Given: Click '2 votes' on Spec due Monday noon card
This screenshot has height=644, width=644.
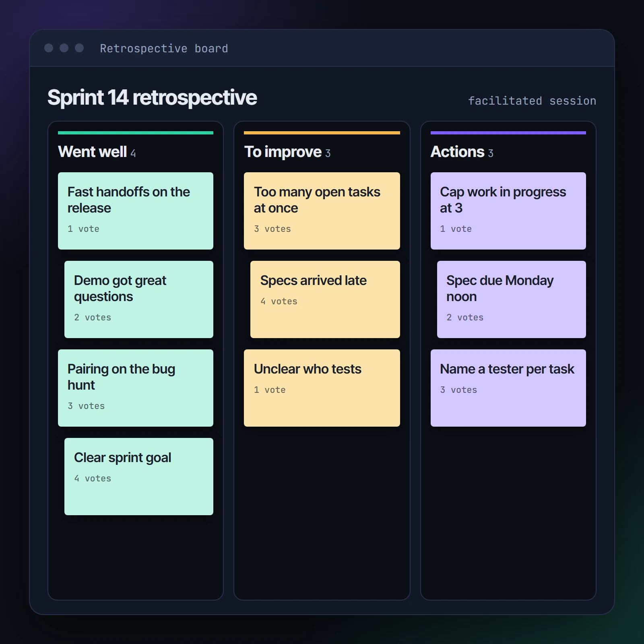Looking at the screenshot, I should (x=465, y=317).
